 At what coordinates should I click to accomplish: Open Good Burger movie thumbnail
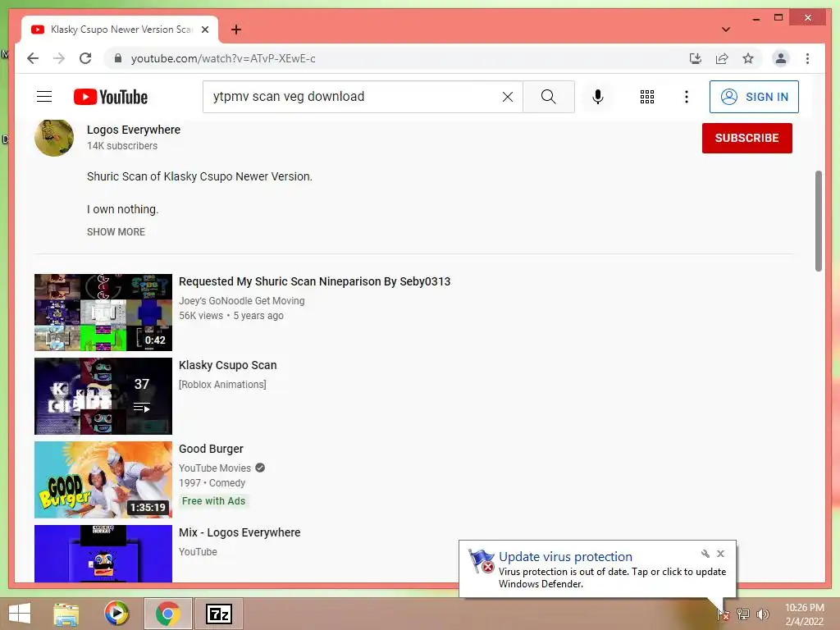[x=103, y=479]
